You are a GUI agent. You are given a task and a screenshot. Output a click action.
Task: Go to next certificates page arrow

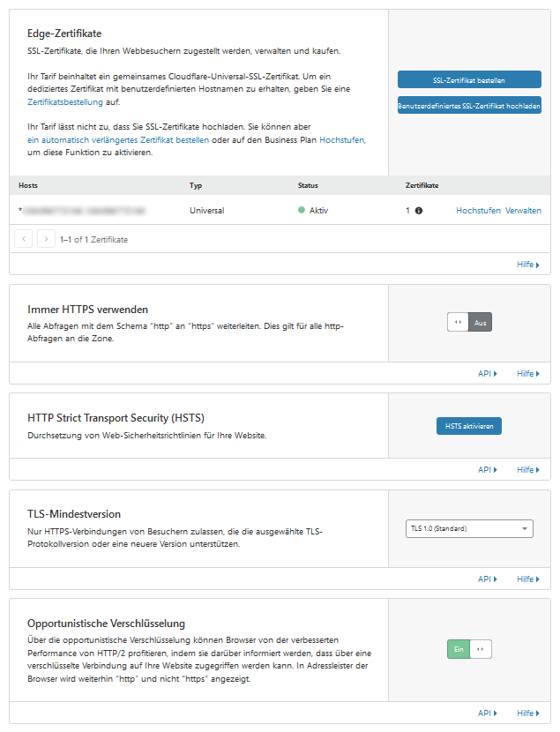[46, 239]
